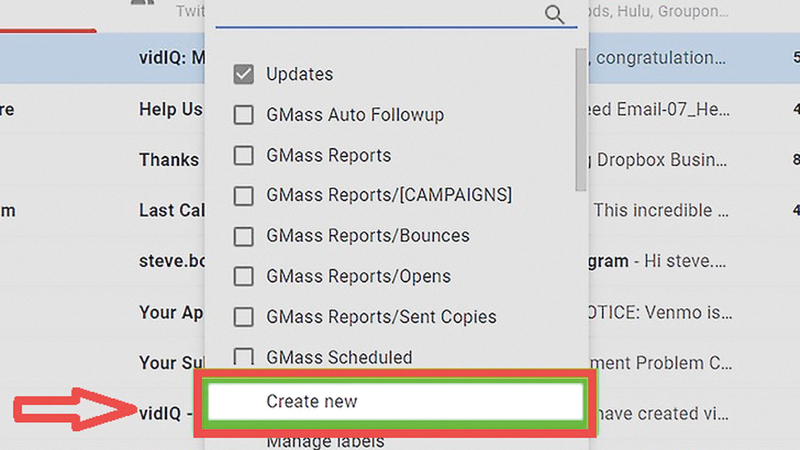The height and width of the screenshot is (450, 800).
Task: Open the email starting with "Help Us"
Action: point(171,109)
